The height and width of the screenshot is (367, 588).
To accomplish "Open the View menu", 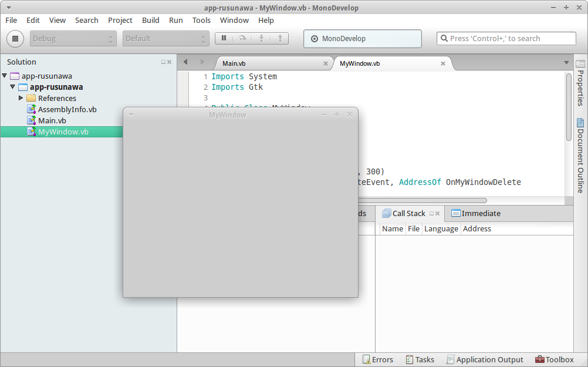I will coord(58,21).
